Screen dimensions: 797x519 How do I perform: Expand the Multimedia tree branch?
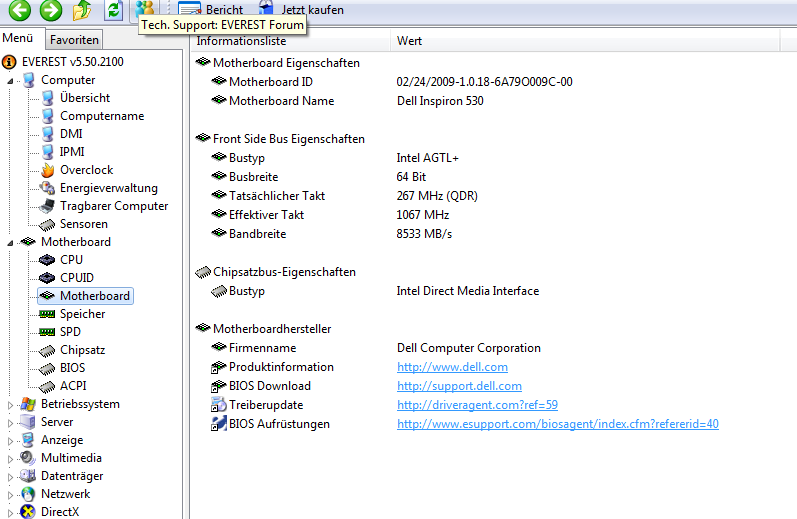pos(10,459)
